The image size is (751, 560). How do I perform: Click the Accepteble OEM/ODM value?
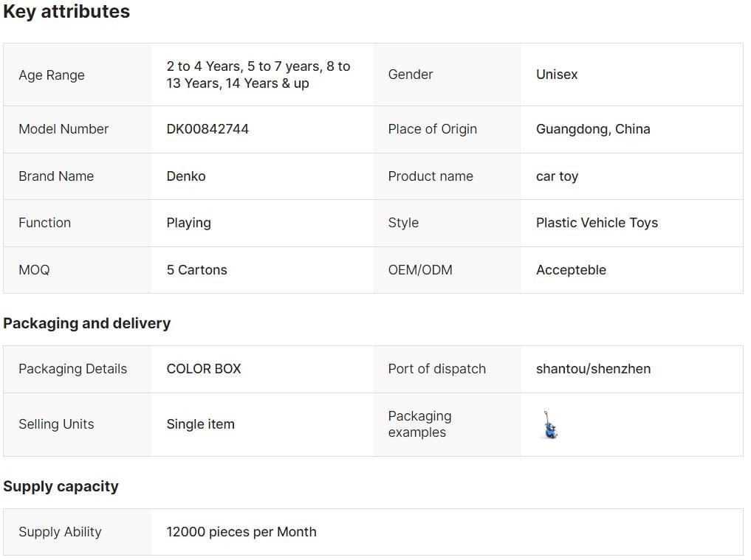[571, 270]
